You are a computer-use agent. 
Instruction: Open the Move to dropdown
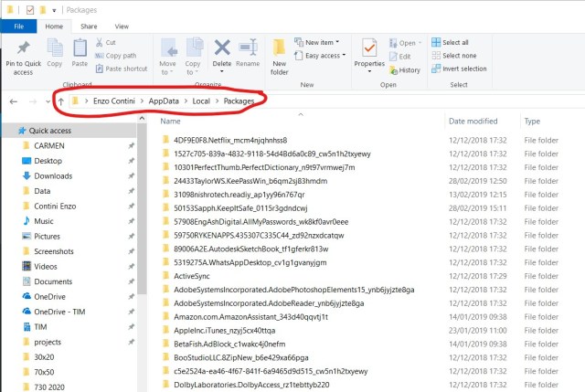168,53
